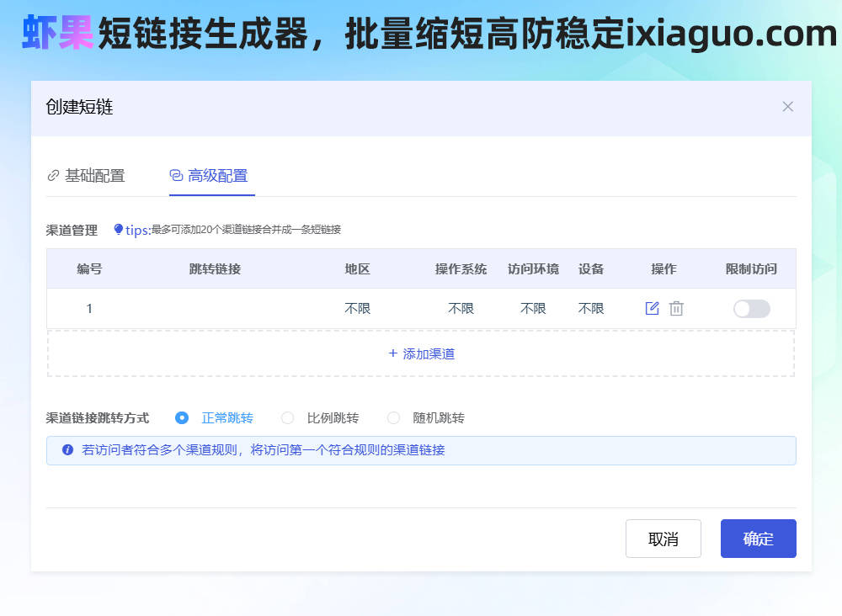Open the 高级配置 tab
842x616 pixels.
click(217, 176)
